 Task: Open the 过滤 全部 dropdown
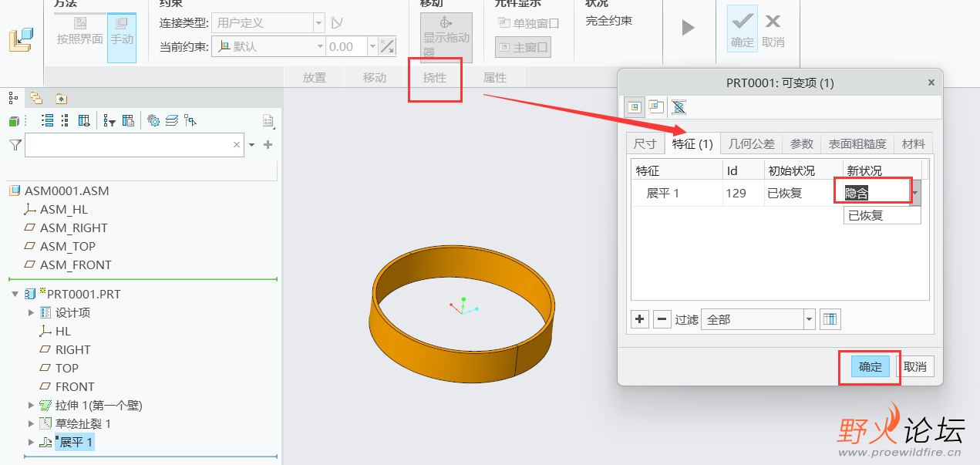click(757, 319)
